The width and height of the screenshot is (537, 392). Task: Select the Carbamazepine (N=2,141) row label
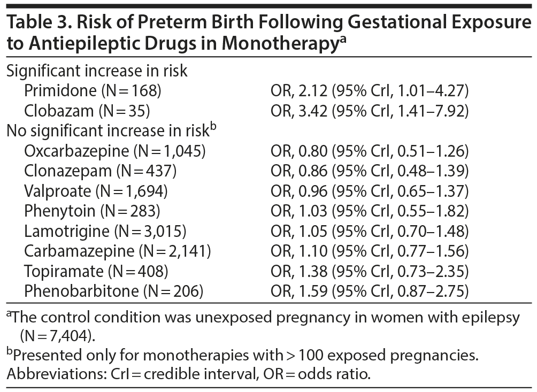[x=117, y=252]
